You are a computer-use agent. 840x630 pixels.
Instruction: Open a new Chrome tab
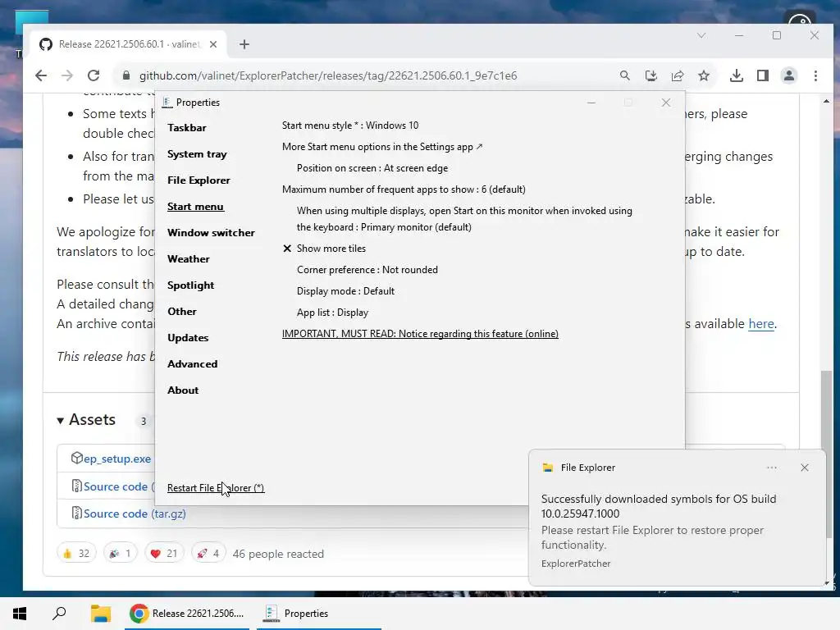[x=244, y=44]
